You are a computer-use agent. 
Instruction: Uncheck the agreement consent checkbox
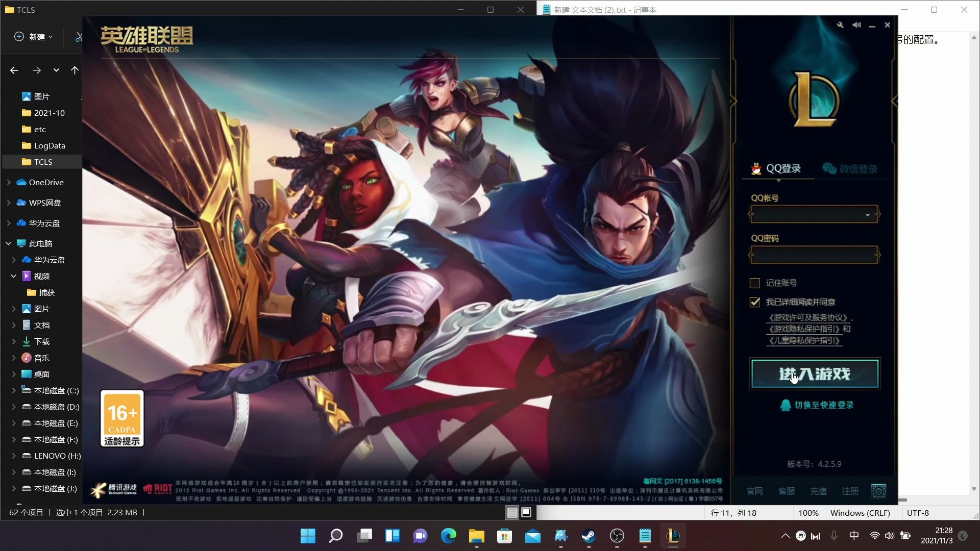point(754,302)
